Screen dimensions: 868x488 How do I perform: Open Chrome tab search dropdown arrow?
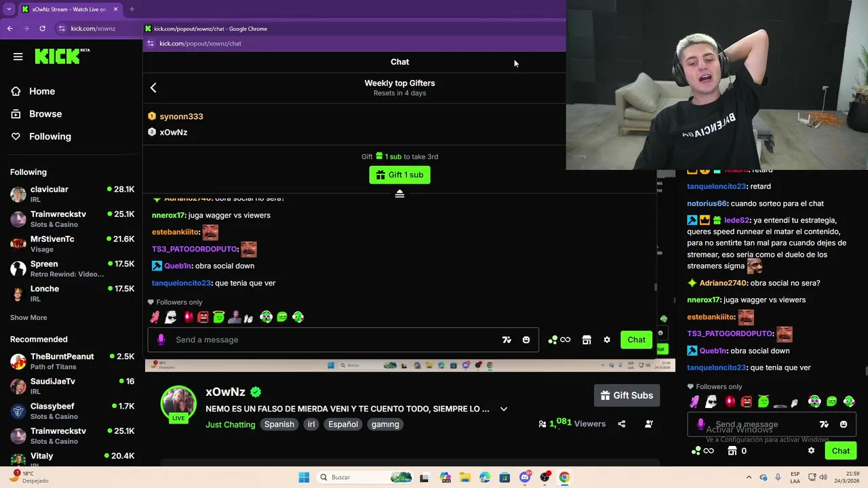click(9, 9)
